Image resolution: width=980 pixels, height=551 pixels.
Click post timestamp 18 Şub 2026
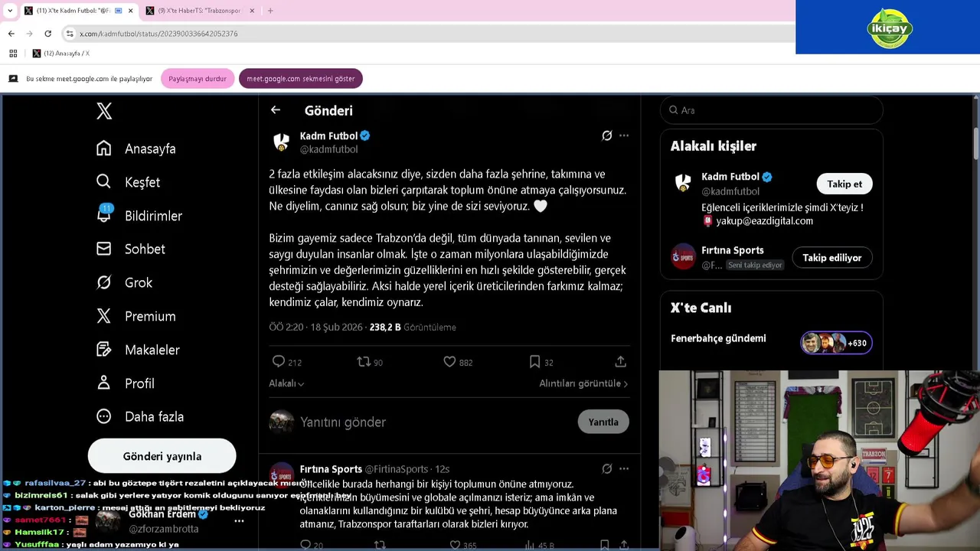click(336, 327)
